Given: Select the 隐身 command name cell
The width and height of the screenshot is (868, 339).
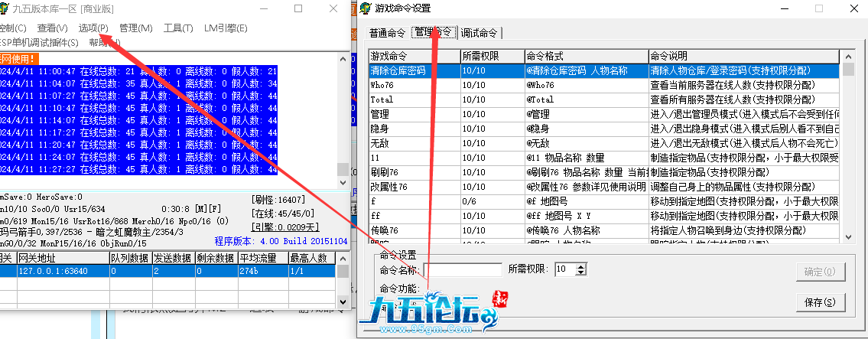Looking at the screenshot, I should tap(414, 129).
